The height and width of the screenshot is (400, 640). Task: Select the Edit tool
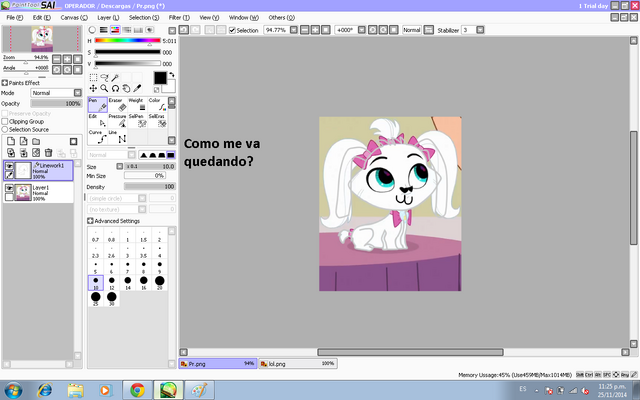tap(98, 121)
